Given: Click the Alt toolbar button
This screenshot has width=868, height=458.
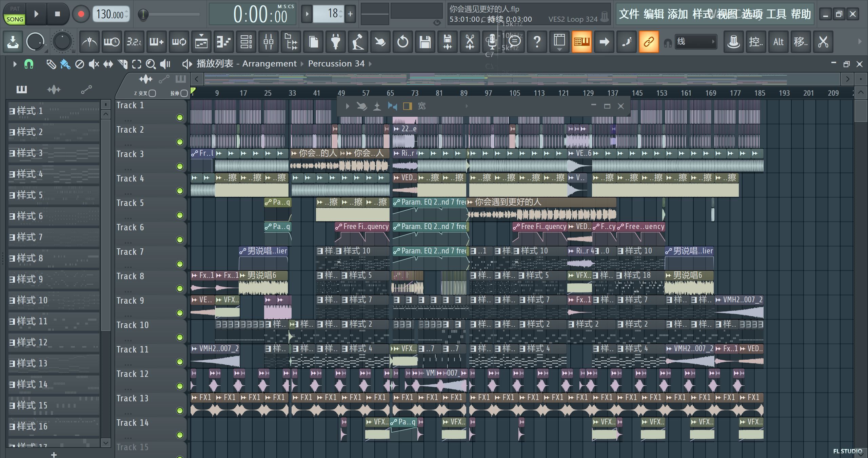Looking at the screenshot, I should click(778, 42).
